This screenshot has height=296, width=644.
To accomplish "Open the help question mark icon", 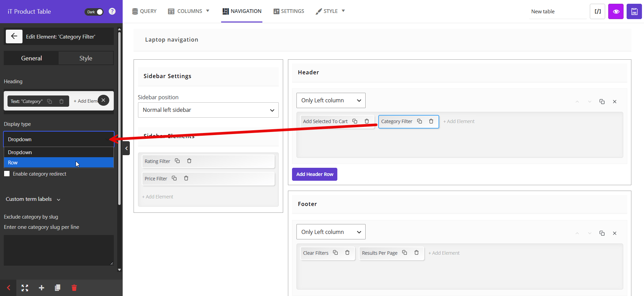I will tap(112, 11).
